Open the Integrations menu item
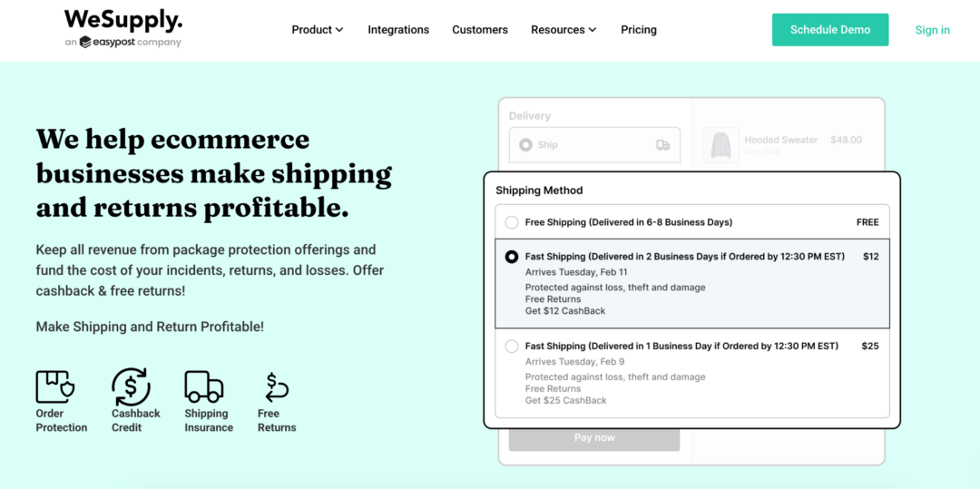 [398, 29]
